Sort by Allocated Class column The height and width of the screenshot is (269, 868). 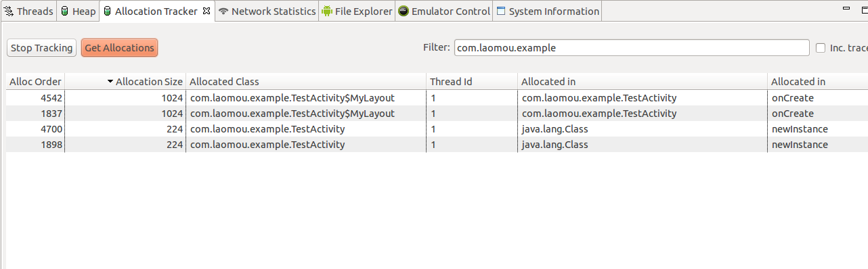click(306, 82)
